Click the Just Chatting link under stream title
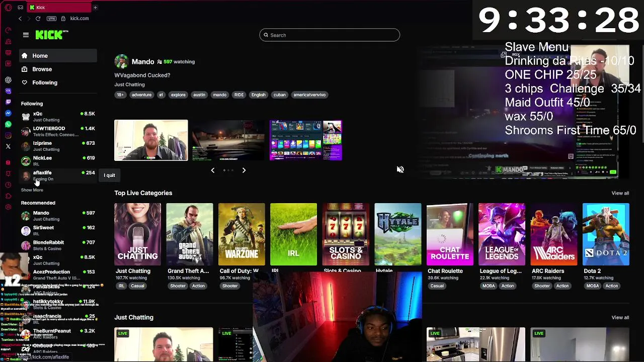 (129, 84)
